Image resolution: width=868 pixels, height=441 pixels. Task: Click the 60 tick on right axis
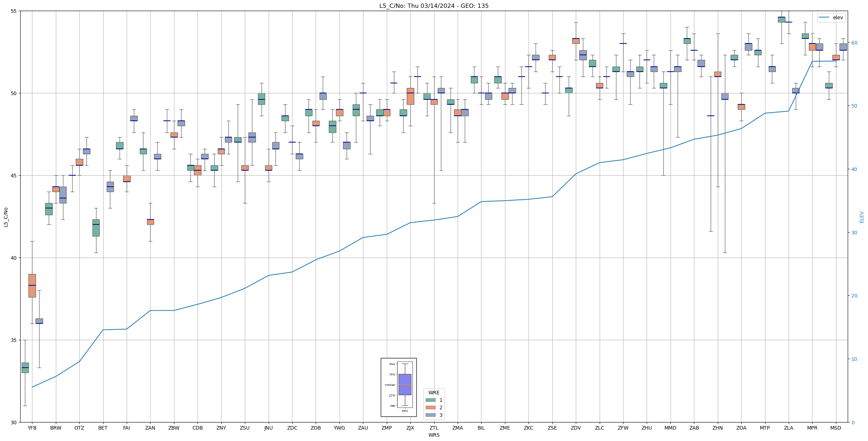(x=854, y=43)
